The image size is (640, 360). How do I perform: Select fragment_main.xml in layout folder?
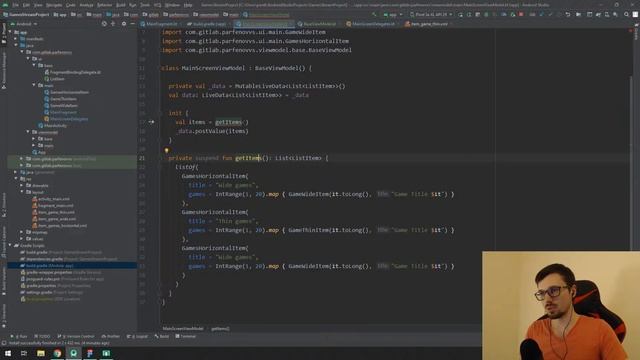(x=53, y=206)
